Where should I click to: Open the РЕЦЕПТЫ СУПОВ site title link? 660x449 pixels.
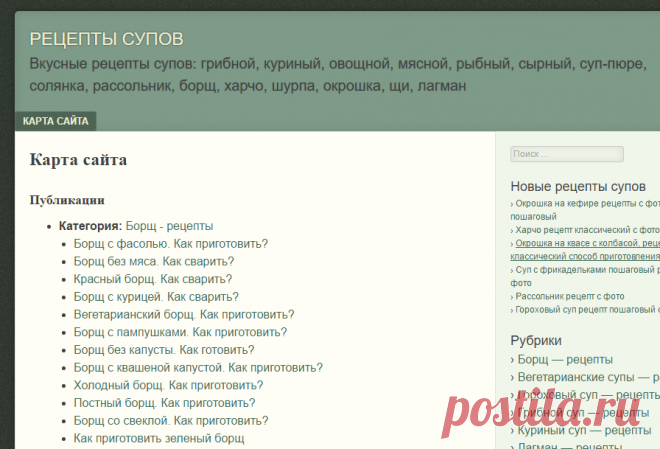click(106, 39)
